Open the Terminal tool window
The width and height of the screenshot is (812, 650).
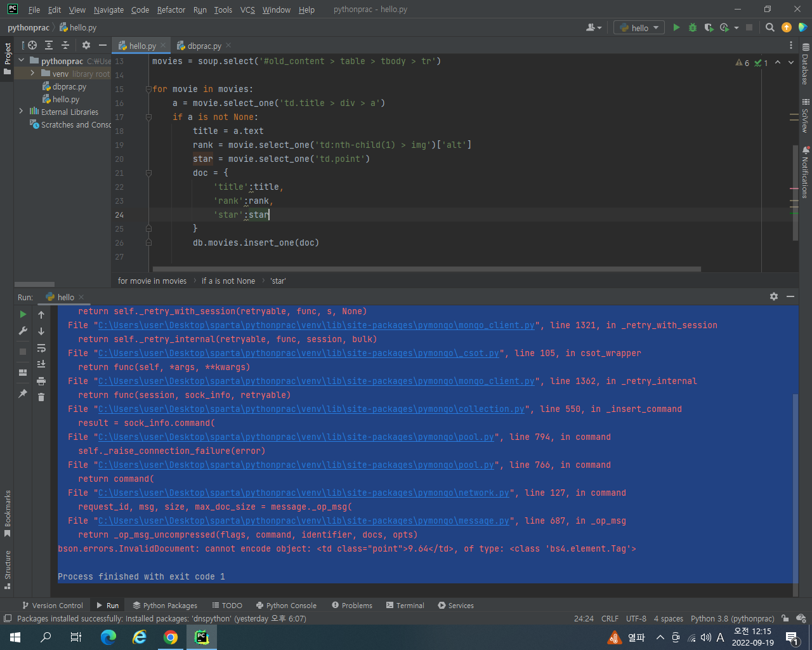405,605
